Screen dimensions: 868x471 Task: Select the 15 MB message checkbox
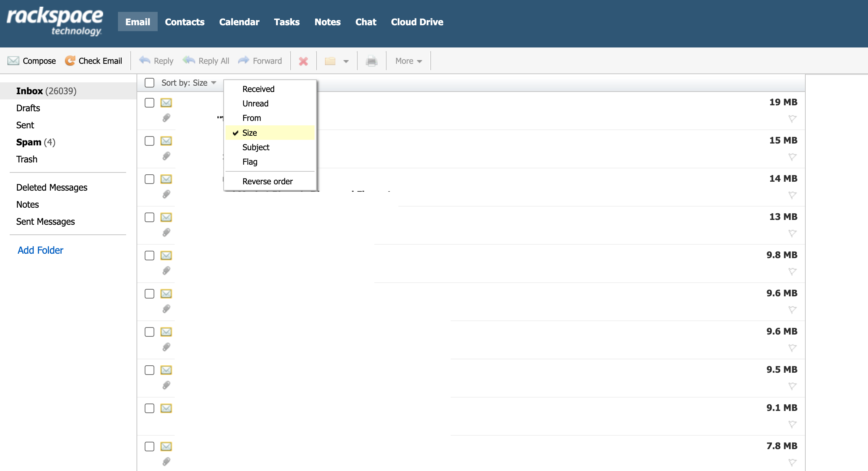[149, 141]
